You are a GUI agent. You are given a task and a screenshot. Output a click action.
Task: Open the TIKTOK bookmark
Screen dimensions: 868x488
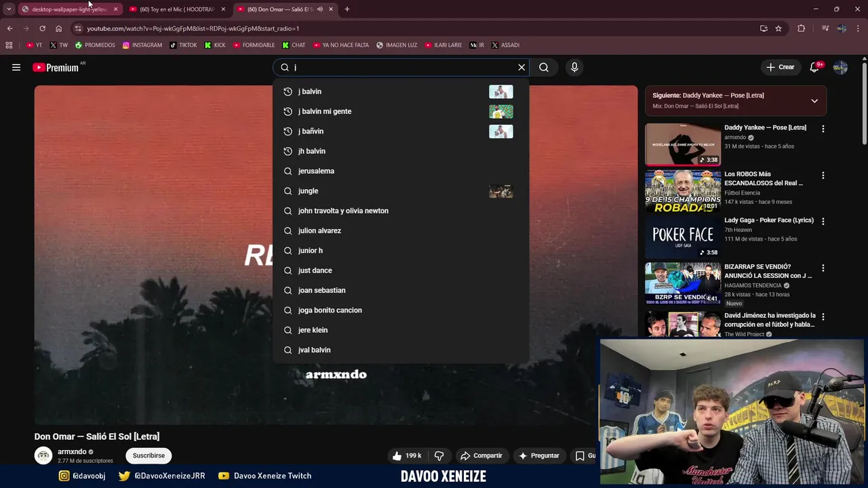click(183, 45)
